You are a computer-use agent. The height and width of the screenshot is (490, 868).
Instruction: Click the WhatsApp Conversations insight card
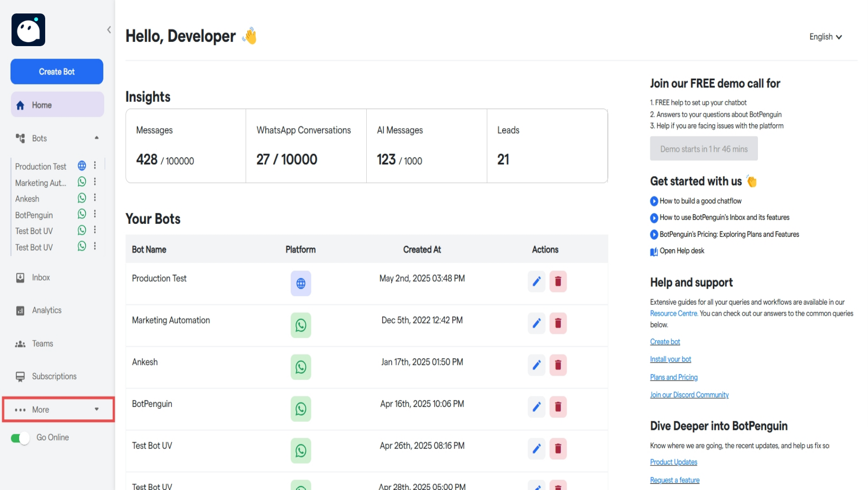[306, 146]
